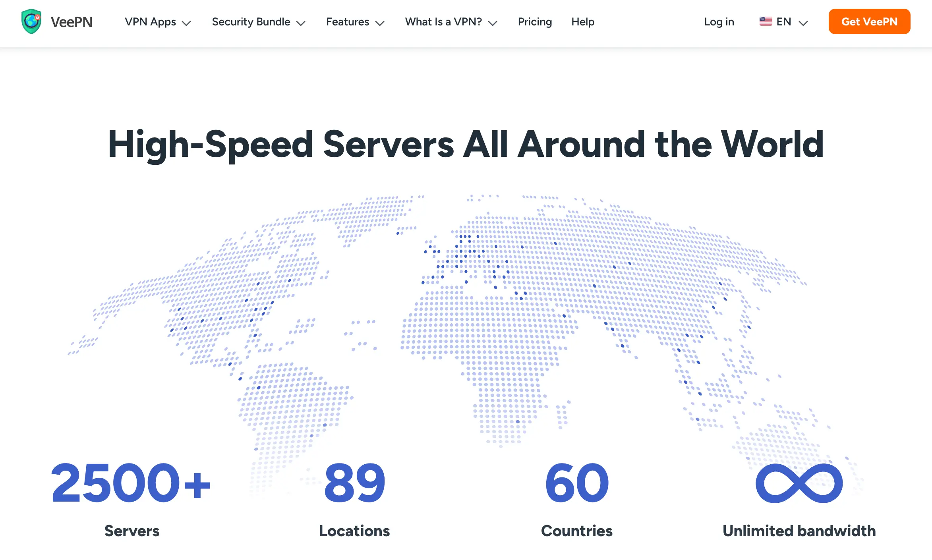Click the US flag language icon
This screenshot has height=560, width=932.
(x=766, y=21)
